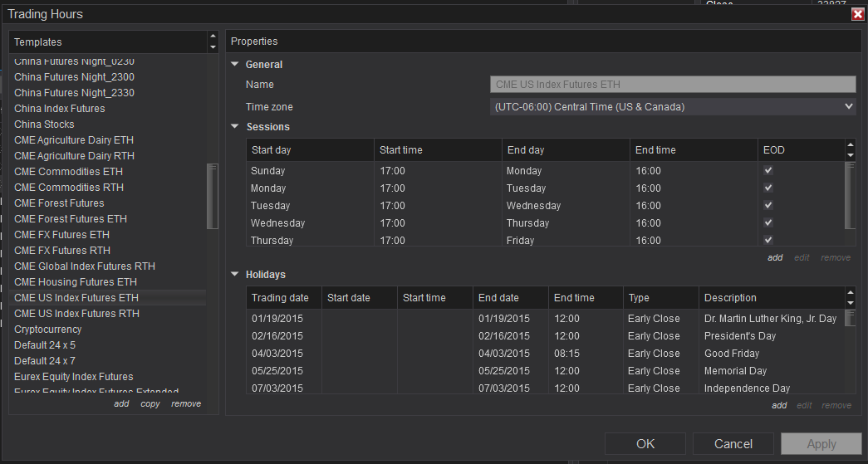This screenshot has width=868, height=464.
Task: Click the Templates list scroll-up arrow
Action: (x=213, y=37)
